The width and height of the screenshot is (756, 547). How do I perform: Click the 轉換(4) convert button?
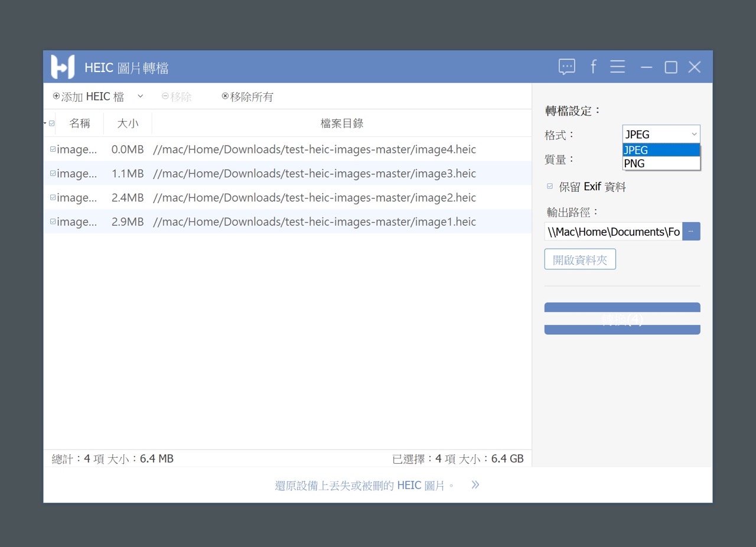click(622, 319)
